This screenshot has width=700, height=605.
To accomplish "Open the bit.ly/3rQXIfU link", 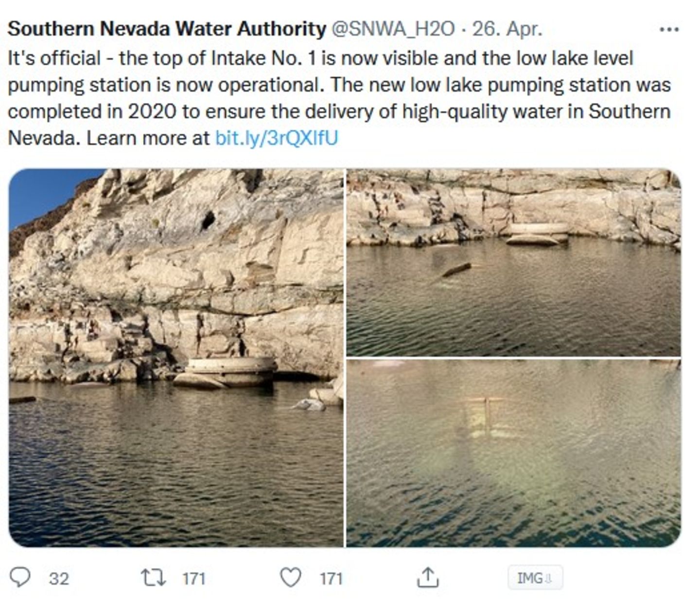I will [276, 138].
